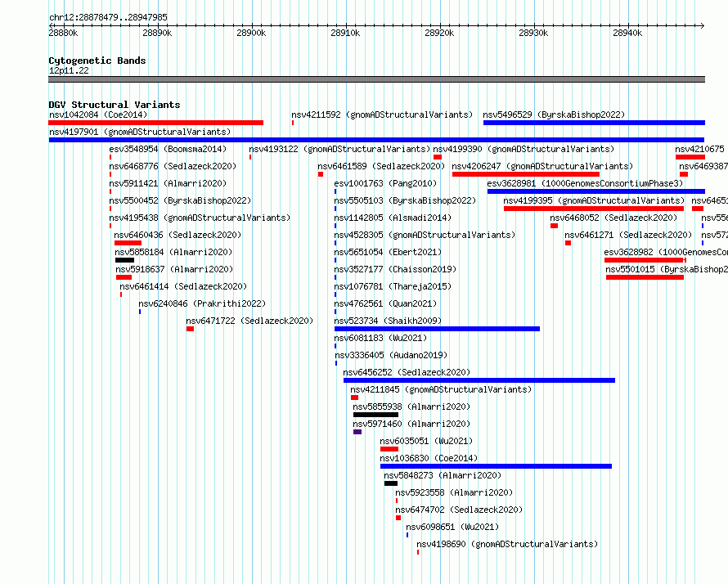728x584 pixels.
Task: Click the 12p11.22 cytogenetic band bar
Action: click(x=376, y=79)
